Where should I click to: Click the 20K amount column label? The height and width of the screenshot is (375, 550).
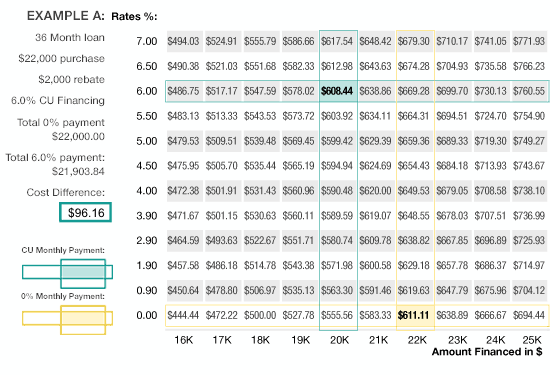point(339,340)
